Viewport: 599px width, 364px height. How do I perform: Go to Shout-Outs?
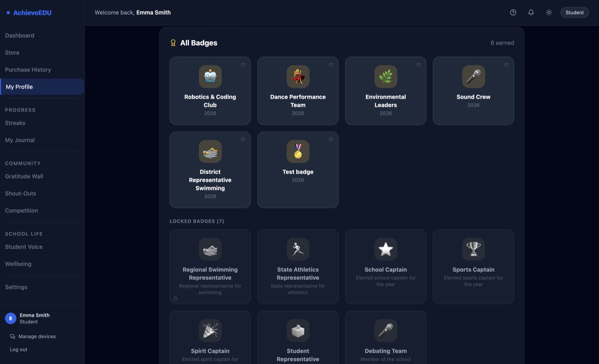(x=20, y=193)
